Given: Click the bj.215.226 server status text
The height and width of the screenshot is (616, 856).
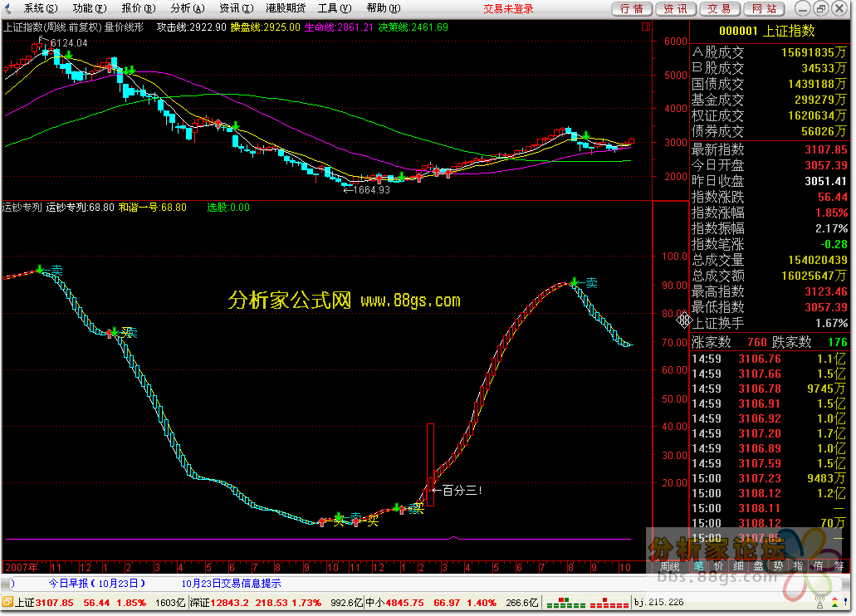Looking at the screenshot, I should point(659,603).
